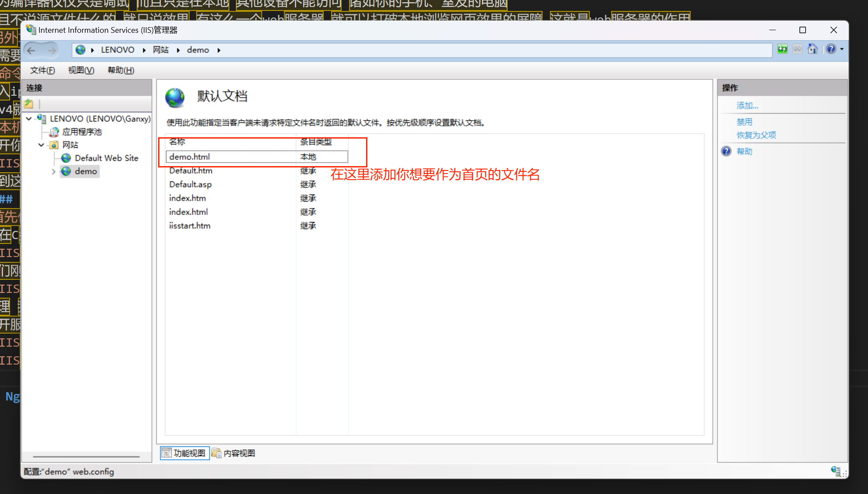Viewport: 868px width, 494px height.
Task: Open the 视图(V) menu
Action: 81,70
